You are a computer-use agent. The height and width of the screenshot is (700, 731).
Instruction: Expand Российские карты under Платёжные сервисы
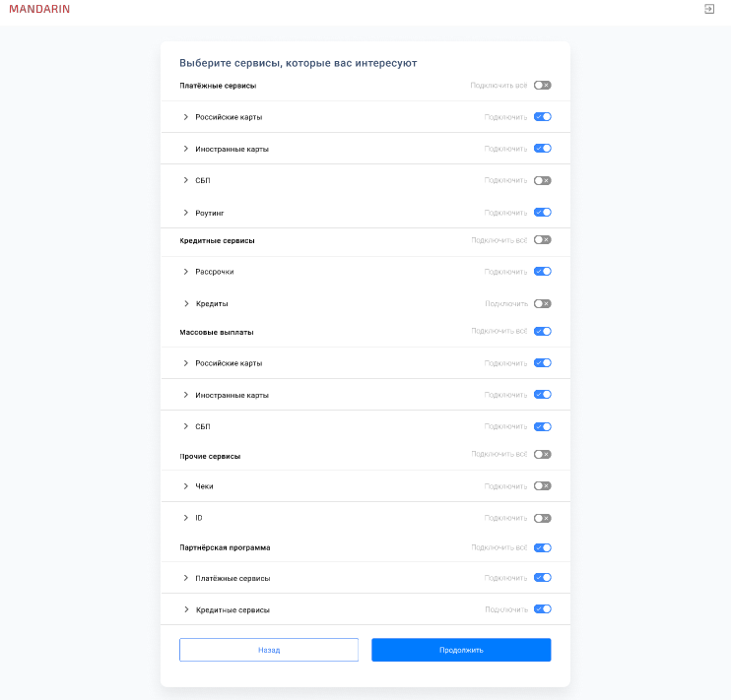(x=185, y=117)
